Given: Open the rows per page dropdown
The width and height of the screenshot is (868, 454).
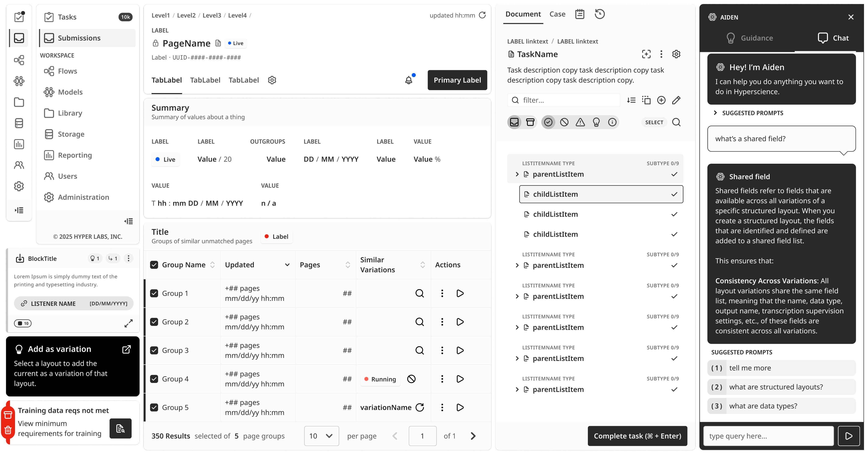Looking at the screenshot, I should (321, 436).
